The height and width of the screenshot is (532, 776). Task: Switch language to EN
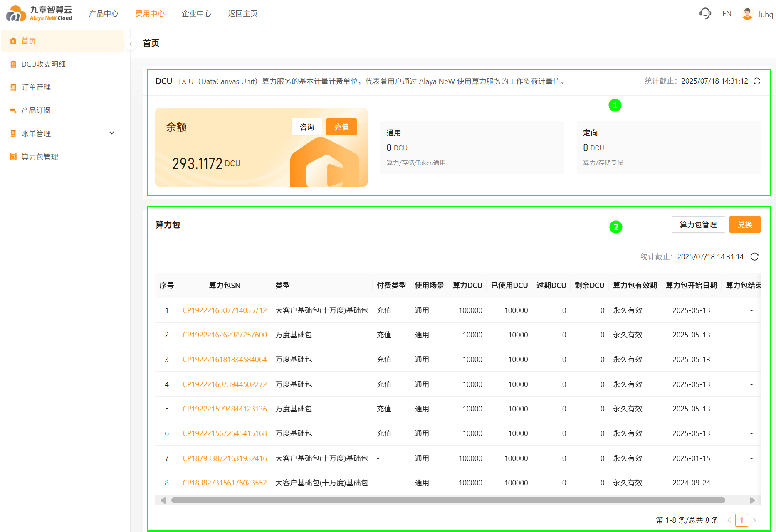pyautogui.click(x=727, y=14)
